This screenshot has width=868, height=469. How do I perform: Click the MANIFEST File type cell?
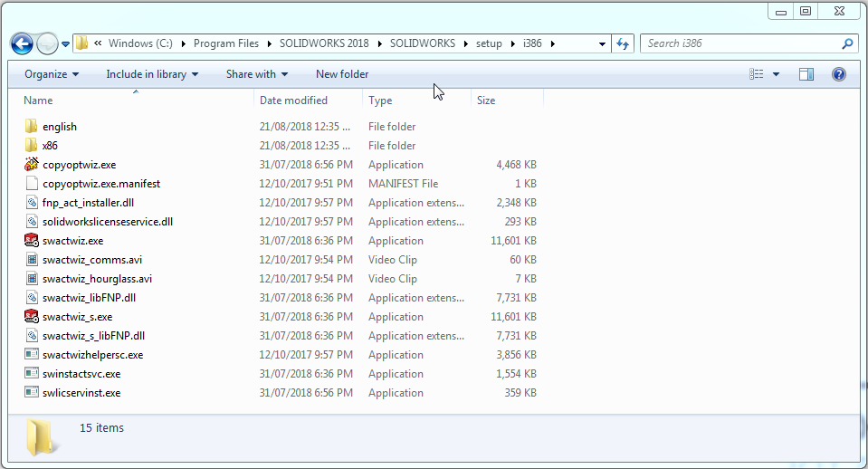(x=403, y=183)
